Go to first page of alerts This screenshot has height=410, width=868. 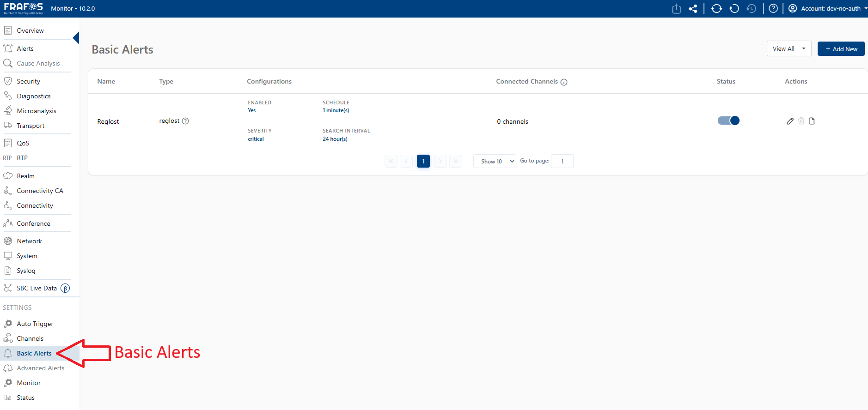391,161
